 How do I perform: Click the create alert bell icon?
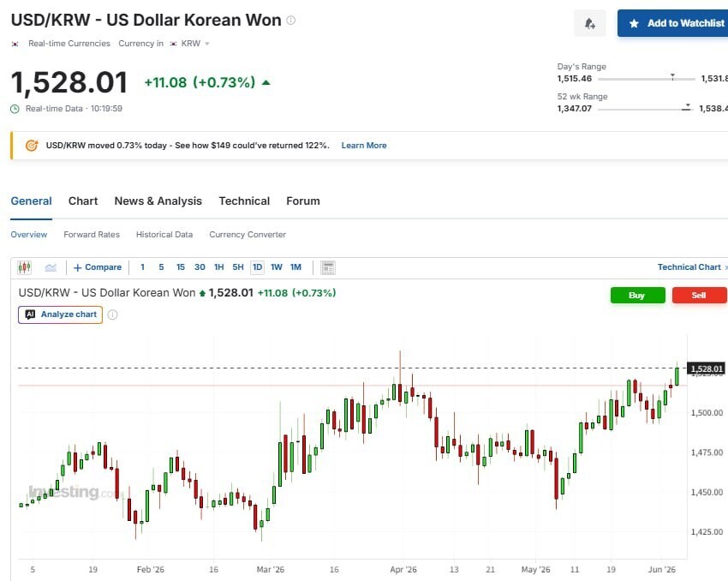[589, 23]
